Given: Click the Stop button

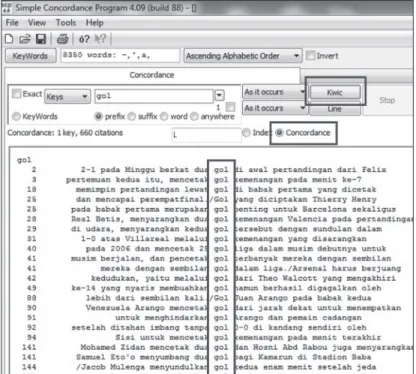Looking at the screenshot, I should click(x=387, y=100).
